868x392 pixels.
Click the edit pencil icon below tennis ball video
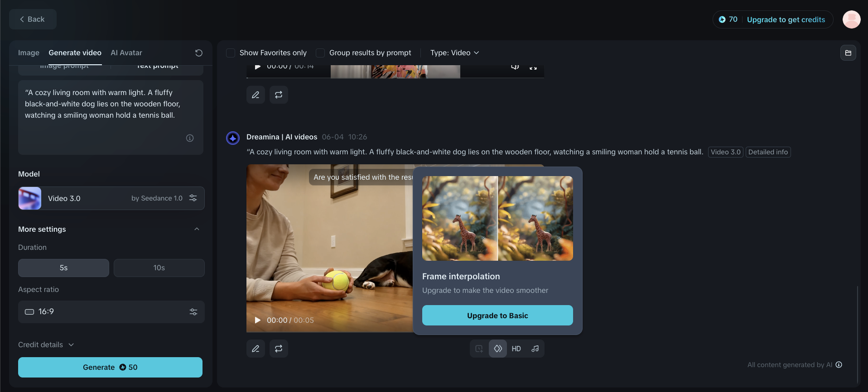coord(256,349)
